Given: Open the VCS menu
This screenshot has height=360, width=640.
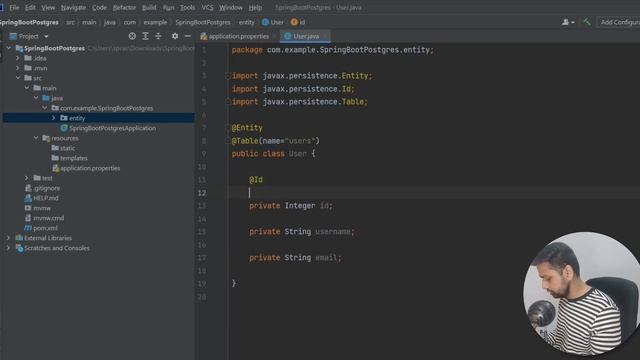Looking at the screenshot, I should [x=207, y=7].
